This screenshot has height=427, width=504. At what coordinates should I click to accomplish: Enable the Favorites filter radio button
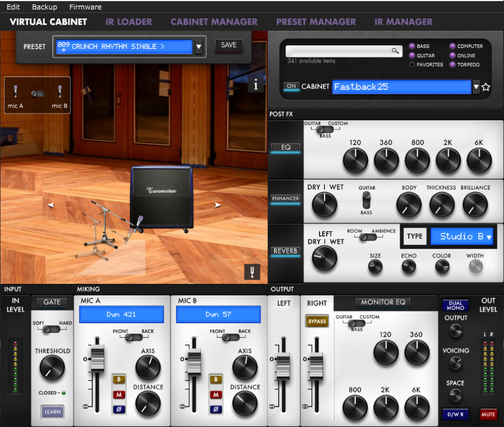pyautogui.click(x=412, y=65)
